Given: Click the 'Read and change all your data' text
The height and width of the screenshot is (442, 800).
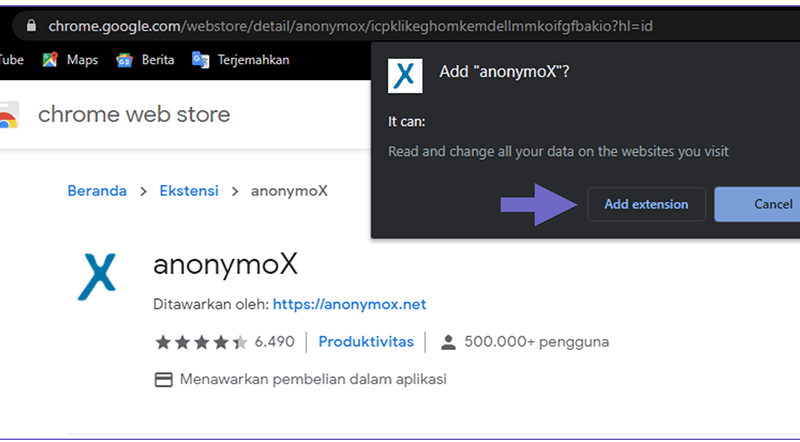Looking at the screenshot, I should [x=558, y=152].
